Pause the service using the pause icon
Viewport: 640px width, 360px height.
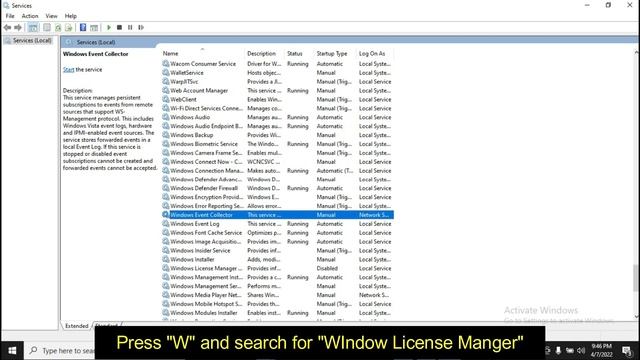click(x=130, y=27)
